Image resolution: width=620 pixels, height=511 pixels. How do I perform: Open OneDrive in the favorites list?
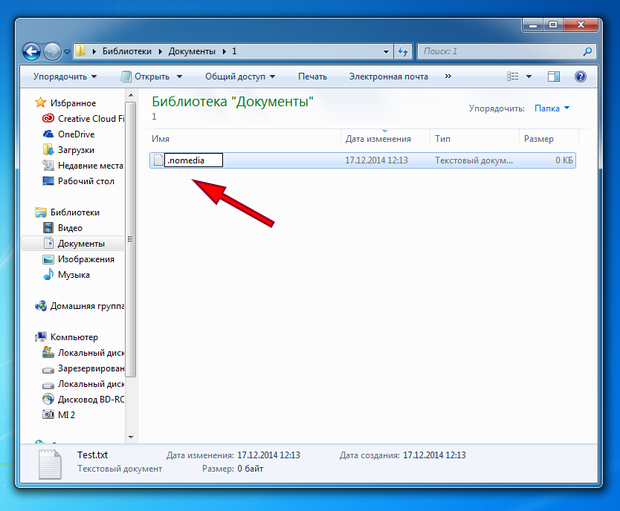74,134
